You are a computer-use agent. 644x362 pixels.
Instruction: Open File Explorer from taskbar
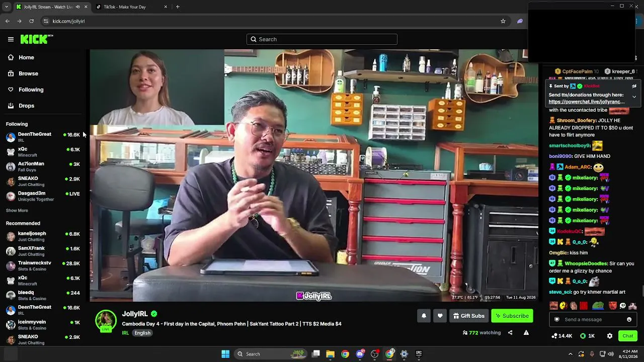331,354
